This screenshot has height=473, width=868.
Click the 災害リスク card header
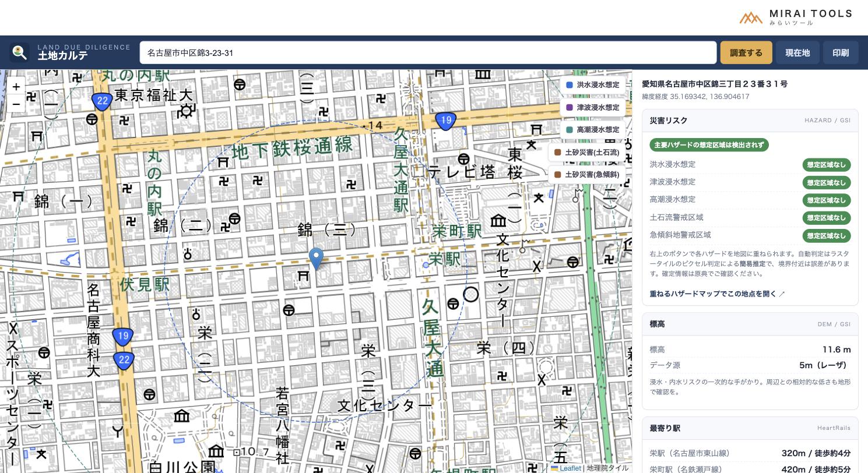[750, 121]
